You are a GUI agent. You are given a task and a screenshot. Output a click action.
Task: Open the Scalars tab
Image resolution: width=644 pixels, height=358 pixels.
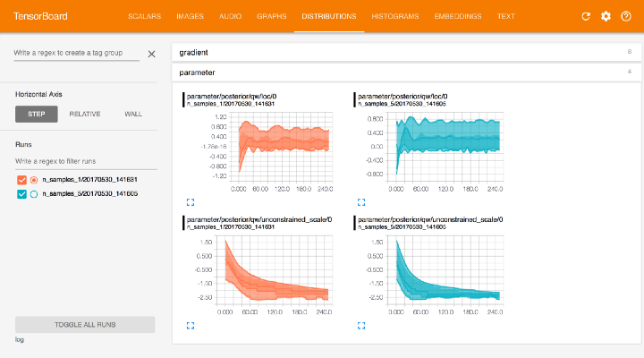145,16
